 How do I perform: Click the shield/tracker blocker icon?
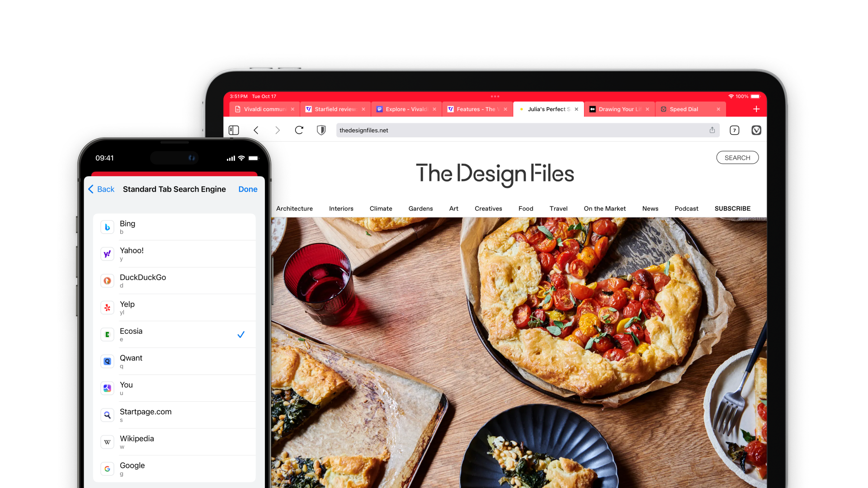pyautogui.click(x=321, y=130)
